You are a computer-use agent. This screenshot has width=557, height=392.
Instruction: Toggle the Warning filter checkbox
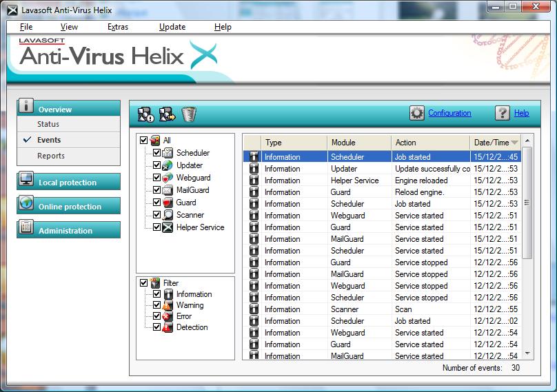(156, 305)
